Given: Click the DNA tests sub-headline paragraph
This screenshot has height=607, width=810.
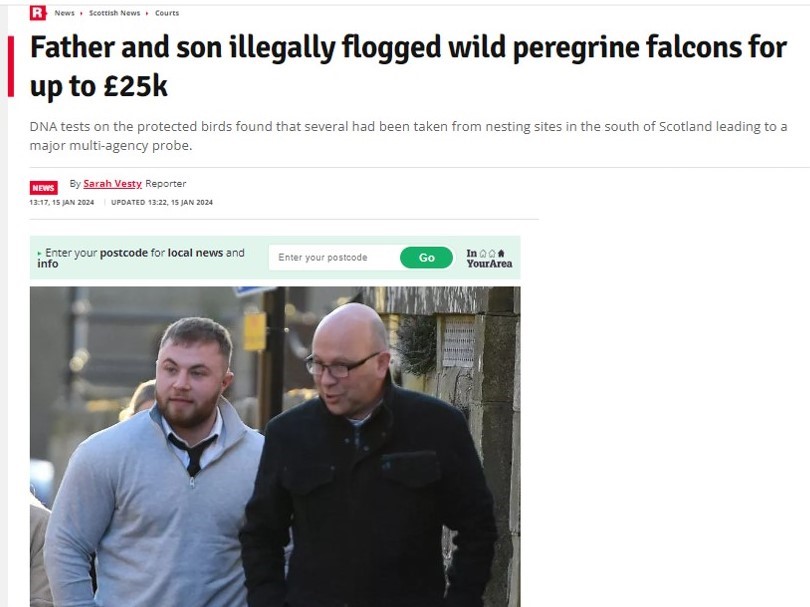Looking at the screenshot, I should [408, 136].
